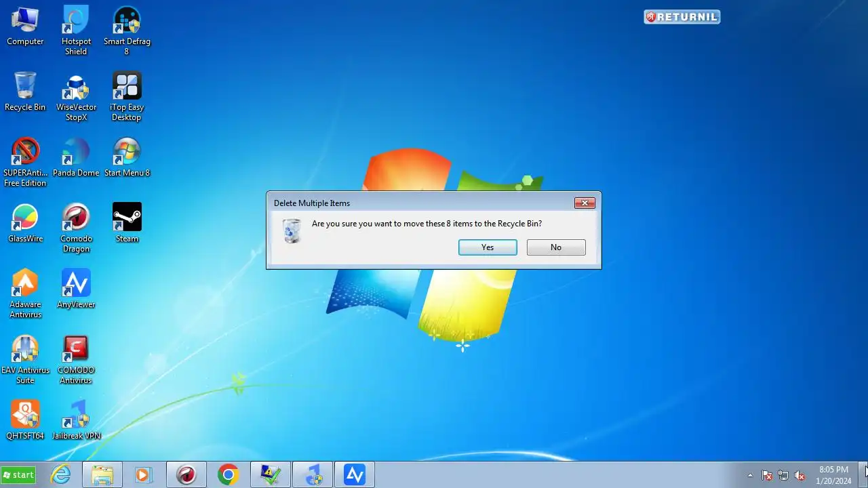Open Jailbreak VPN taskbar button
This screenshot has height=488, width=868.
pyautogui.click(x=313, y=475)
